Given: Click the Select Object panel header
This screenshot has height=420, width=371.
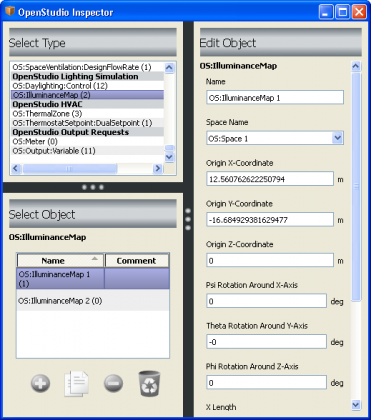Looking at the screenshot, I should pos(93,214).
